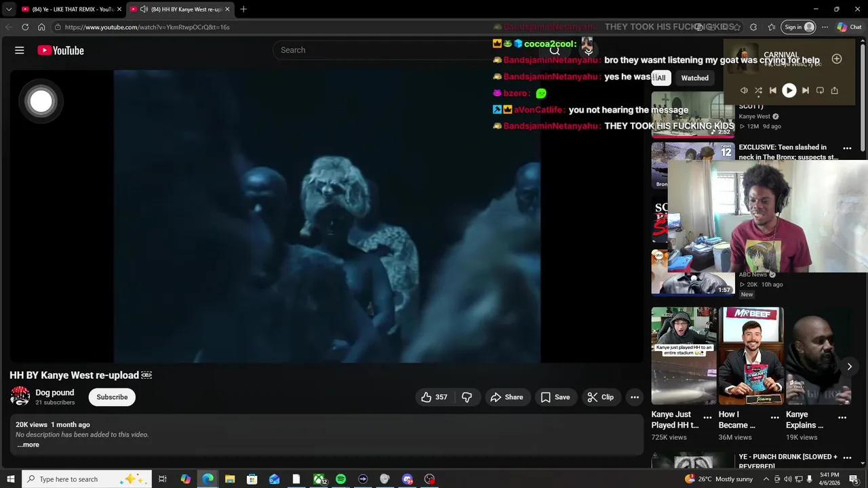
Task: Add CARNIVAL to library with plus icon
Action: (837, 59)
